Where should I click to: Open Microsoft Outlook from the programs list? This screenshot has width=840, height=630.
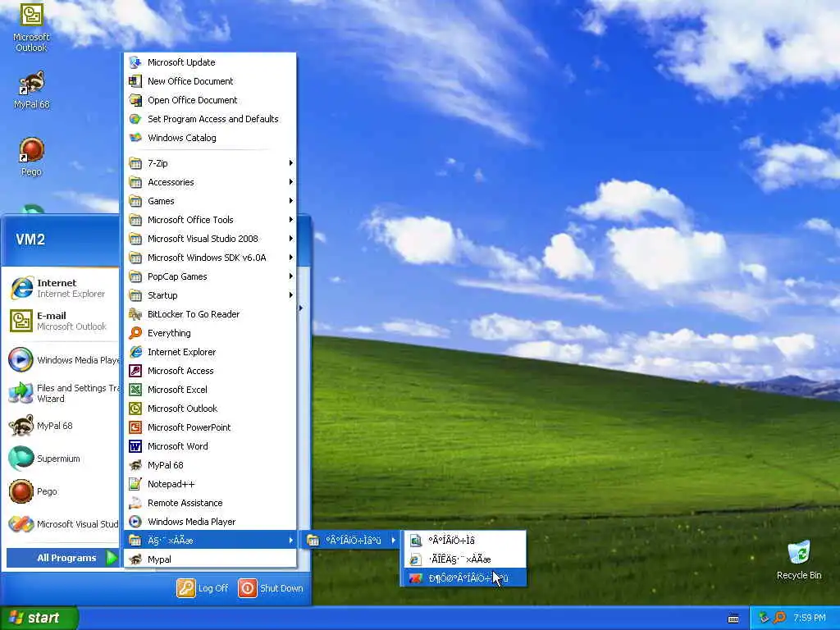(210, 409)
